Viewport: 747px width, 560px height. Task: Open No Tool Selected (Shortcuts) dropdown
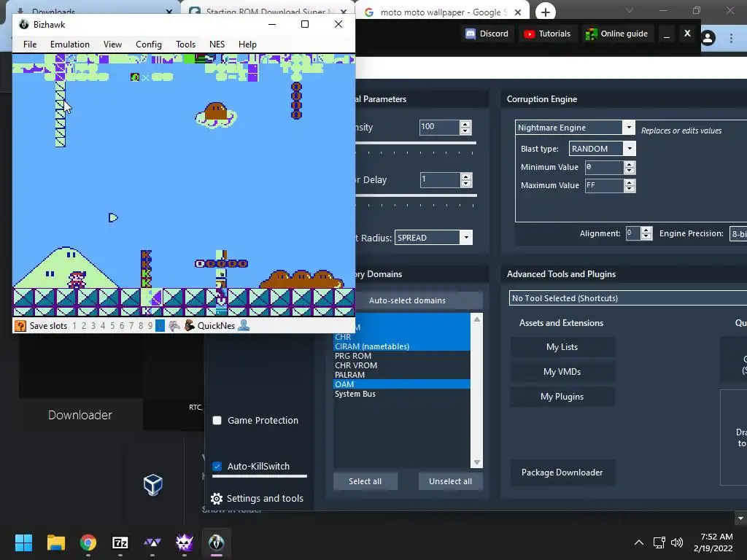628,298
